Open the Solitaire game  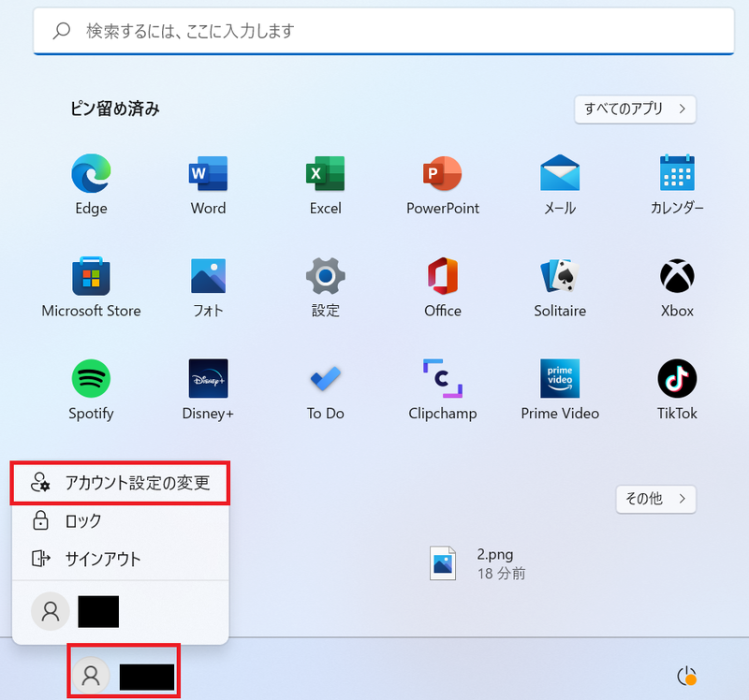(x=560, y=287)
